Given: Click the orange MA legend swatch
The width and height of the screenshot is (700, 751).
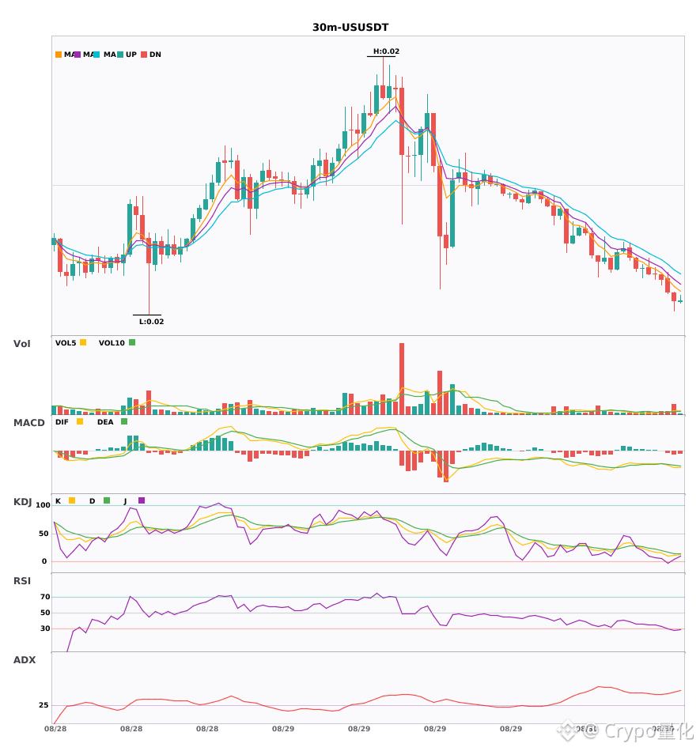Looking at the screenshot, I should pyautogui.click(x=59, y=55).
